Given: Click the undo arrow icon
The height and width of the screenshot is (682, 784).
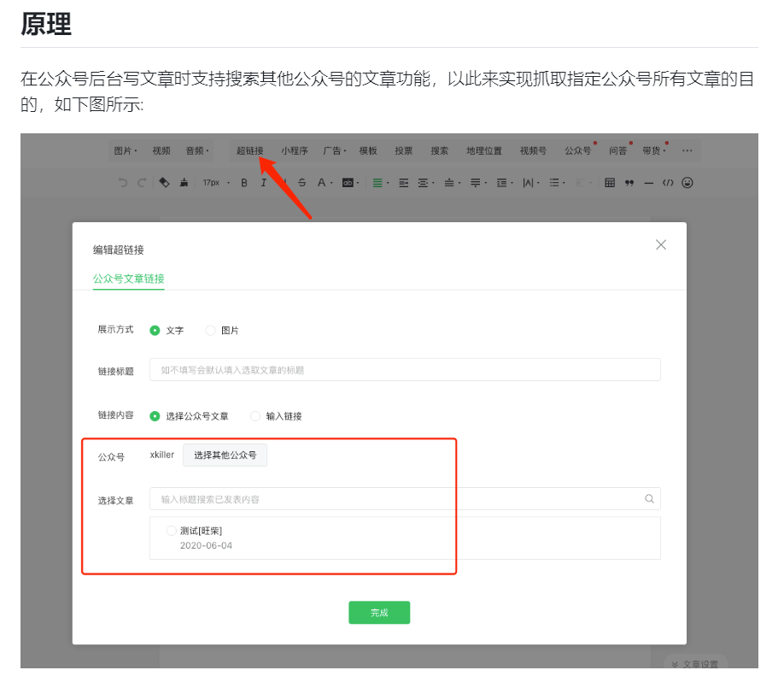Looking at the screenshot, I should 123,182.
